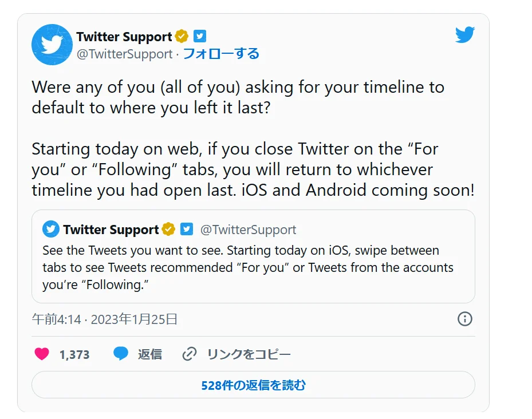
Task: Click the chain link copy icon
Action: coord(189,354)
